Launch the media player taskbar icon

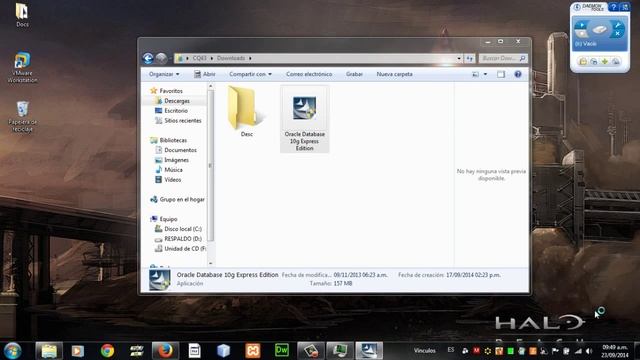pos(78,351)
